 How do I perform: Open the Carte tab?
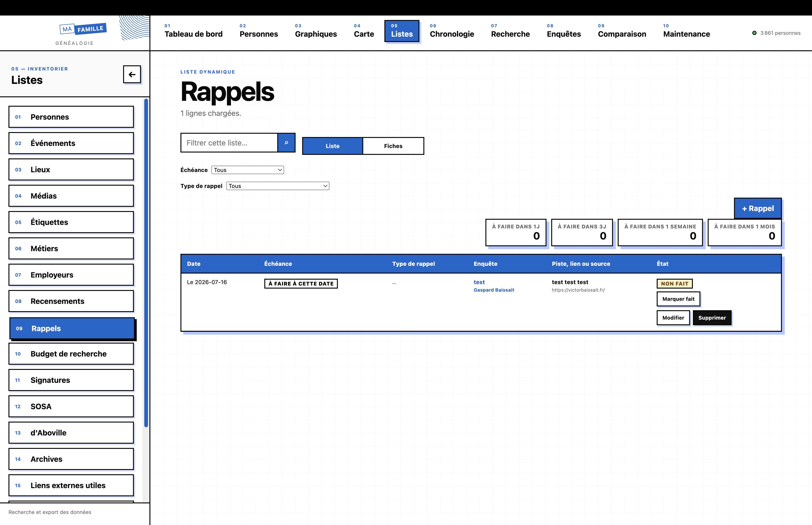pos(364,31)
